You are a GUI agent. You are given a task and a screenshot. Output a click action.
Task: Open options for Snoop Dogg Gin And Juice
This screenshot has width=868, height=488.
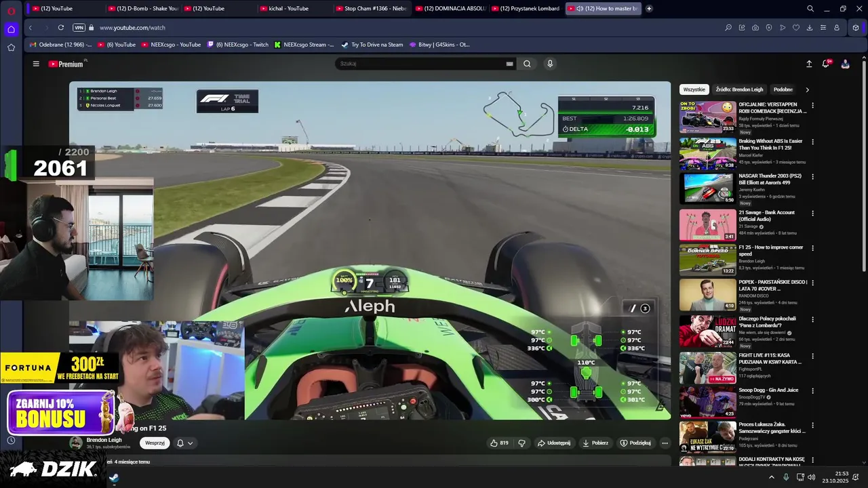pos(812,391)
